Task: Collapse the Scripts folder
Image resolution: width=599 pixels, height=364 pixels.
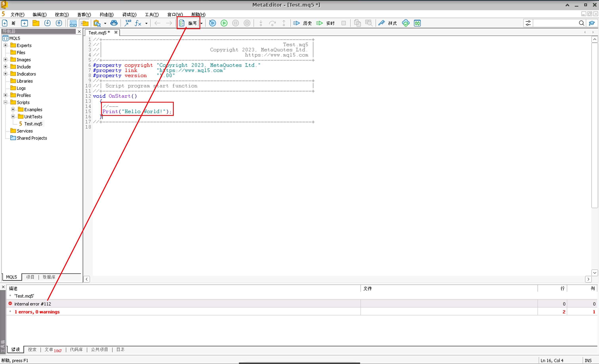Action: point(5,102)
